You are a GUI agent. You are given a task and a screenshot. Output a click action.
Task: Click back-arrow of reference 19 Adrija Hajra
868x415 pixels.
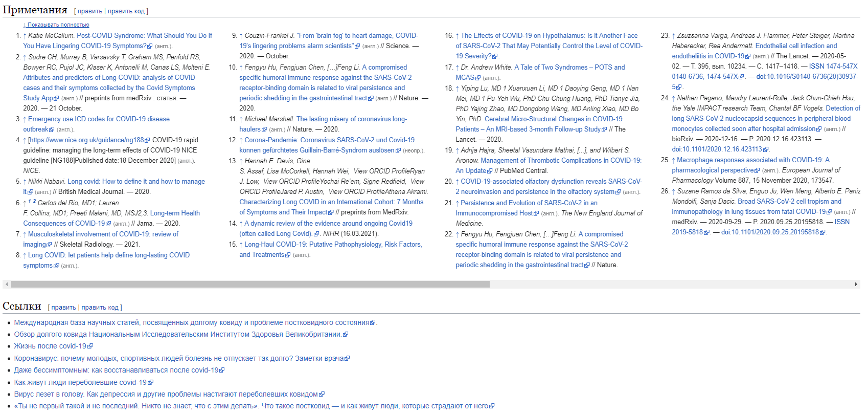pyautogui.click(x=458, y=150)
